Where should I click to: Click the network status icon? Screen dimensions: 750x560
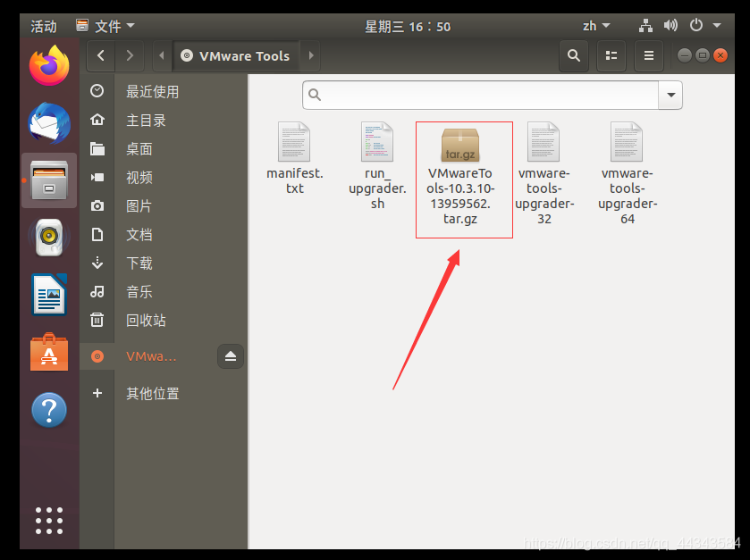click(x=645, y=26)
